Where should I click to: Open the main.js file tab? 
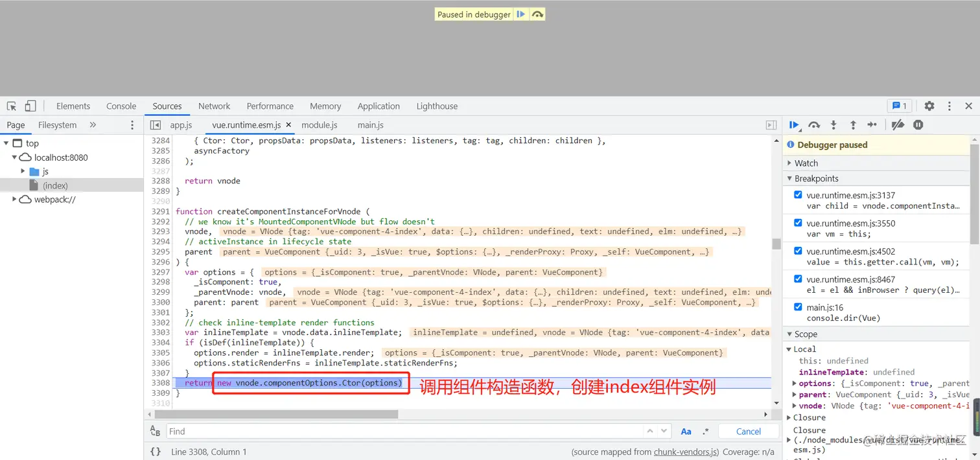pos(371,125)
